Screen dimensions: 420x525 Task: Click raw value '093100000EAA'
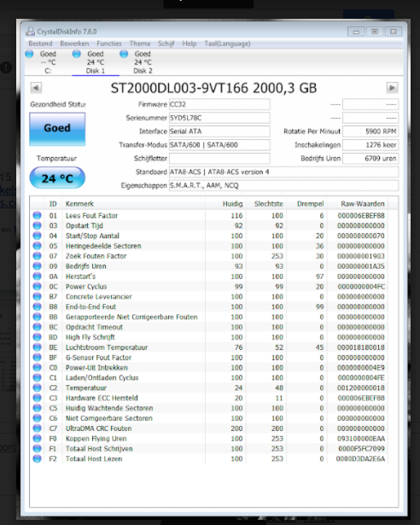tap(361, 438)
